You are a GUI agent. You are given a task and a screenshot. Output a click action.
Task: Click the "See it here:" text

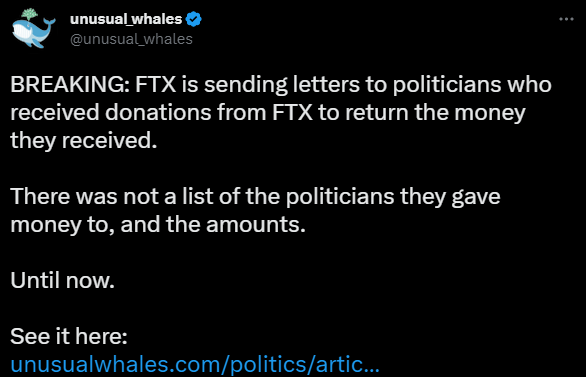(x=69, y=336)
